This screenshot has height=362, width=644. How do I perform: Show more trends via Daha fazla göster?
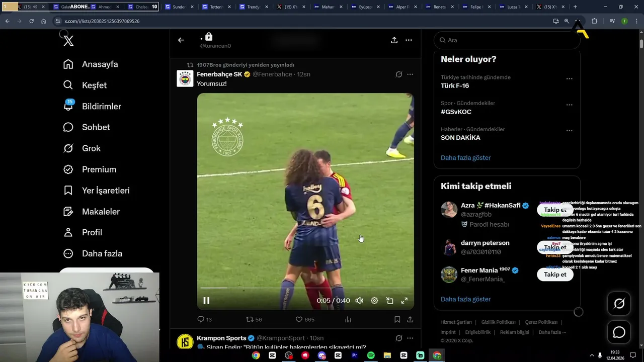click(465, 158)
